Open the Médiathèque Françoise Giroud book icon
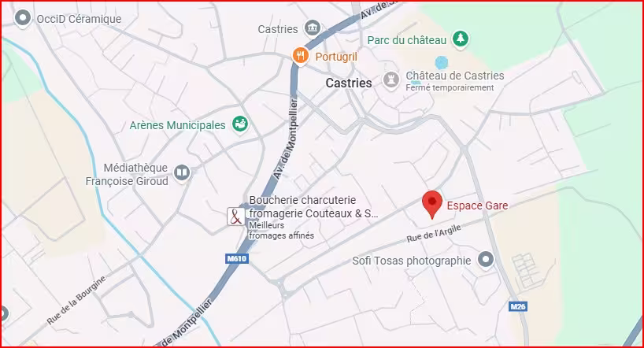Image resolution: width=644 pixels, height=348 pixels. pos(182,172)
